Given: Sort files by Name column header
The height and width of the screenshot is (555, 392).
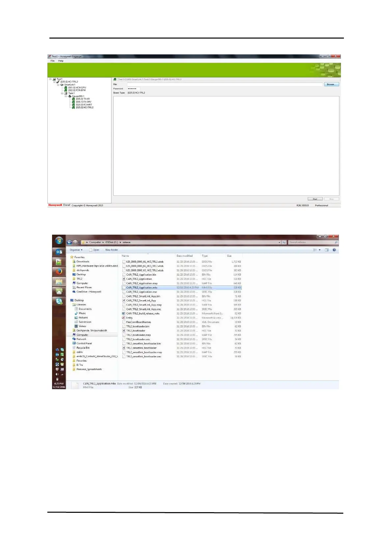Looking at the screenshot, I should [x=125, y=256].
